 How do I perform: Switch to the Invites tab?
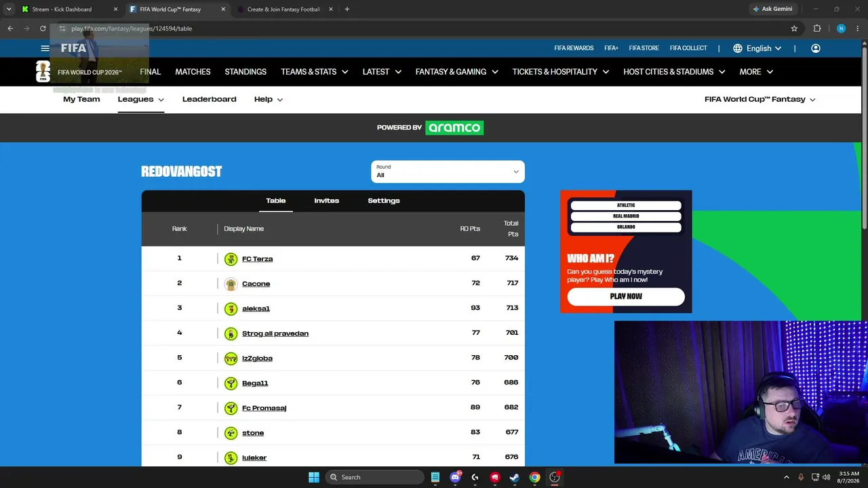pyautogui.click(x=327, y=201)
